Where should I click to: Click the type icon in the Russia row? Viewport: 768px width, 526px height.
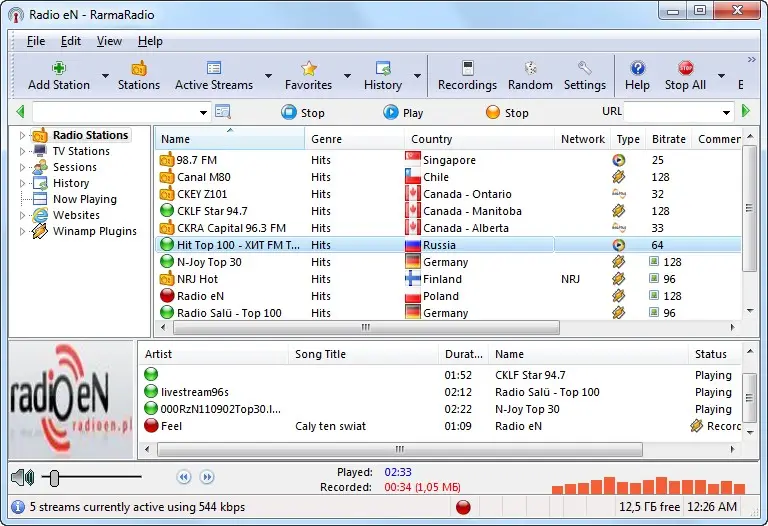pos(619,245)
